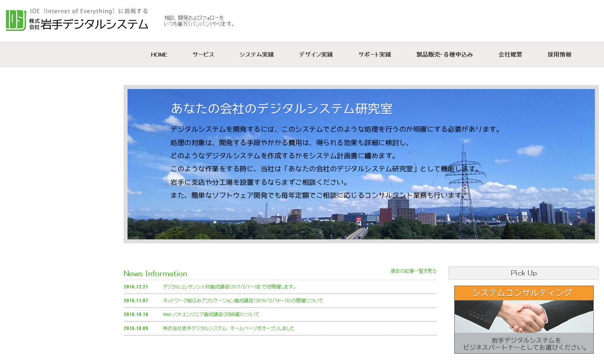Open the 採用情報 menu item
Image resolution: width=604 pixels, height=364 pixels.
559,55
